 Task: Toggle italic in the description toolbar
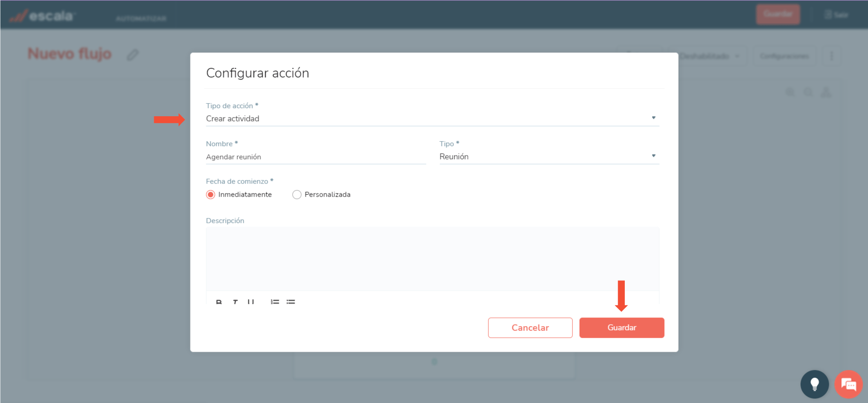coord(235,302)
